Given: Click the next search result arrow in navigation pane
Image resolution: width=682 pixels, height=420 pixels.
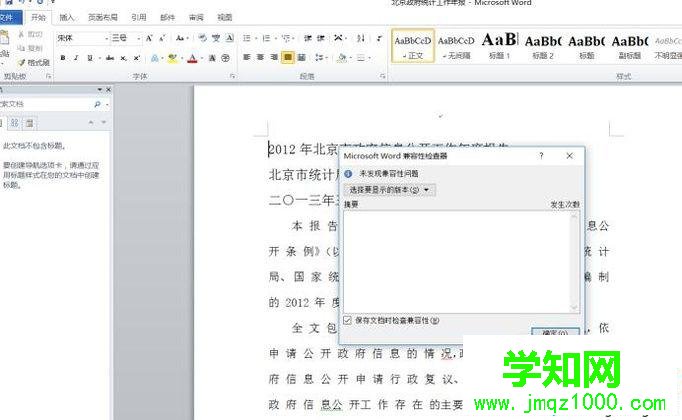Looking at the screenshot, I should pyautogui.click(x=104, y=123).
